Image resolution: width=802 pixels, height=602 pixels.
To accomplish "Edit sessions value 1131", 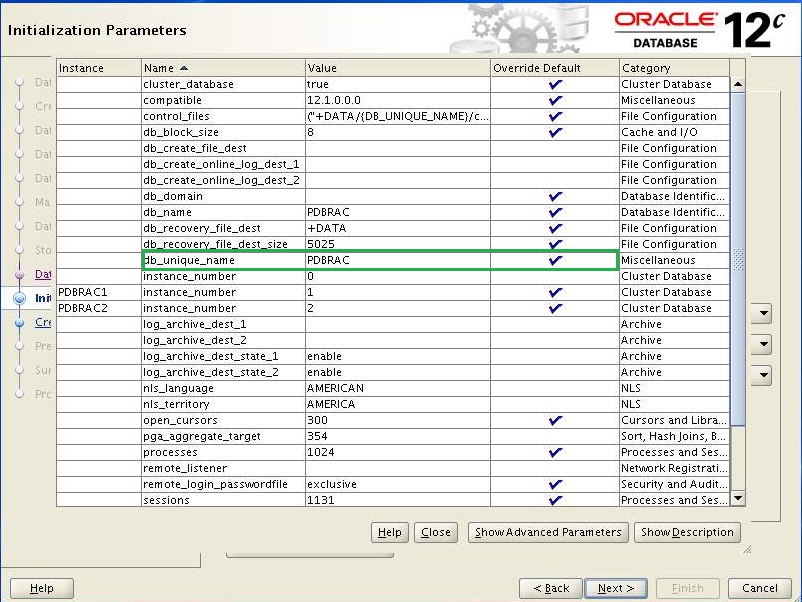I will (397, 500).
